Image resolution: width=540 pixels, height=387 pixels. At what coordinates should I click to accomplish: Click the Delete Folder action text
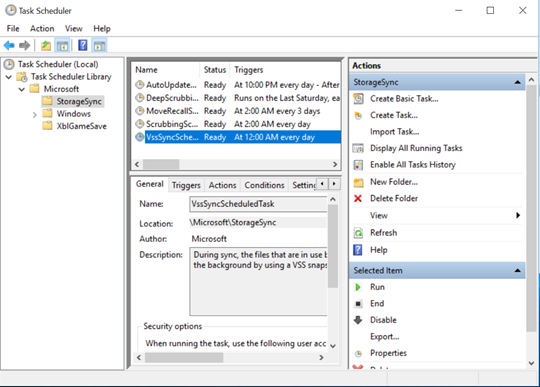coord(394,199)
